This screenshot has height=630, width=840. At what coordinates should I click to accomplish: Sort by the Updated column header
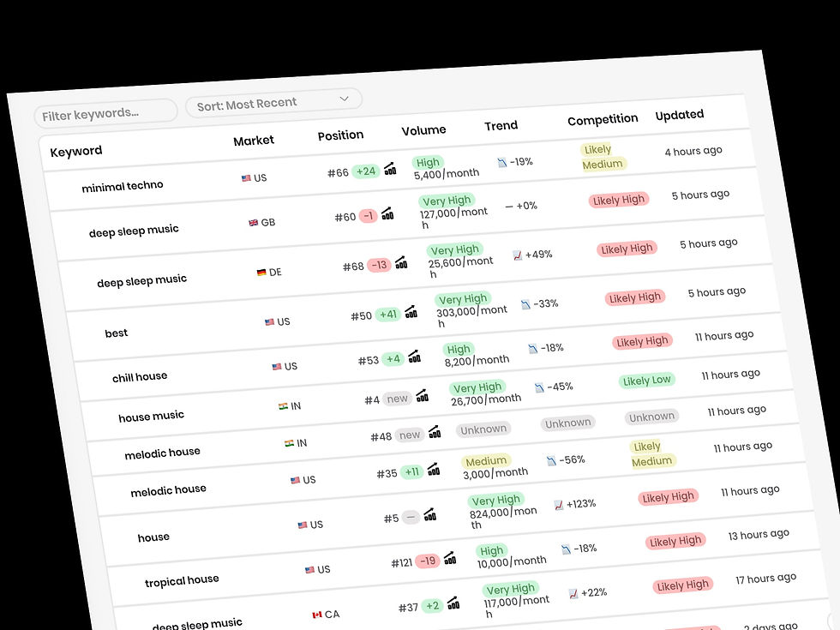tap(679, 114)
